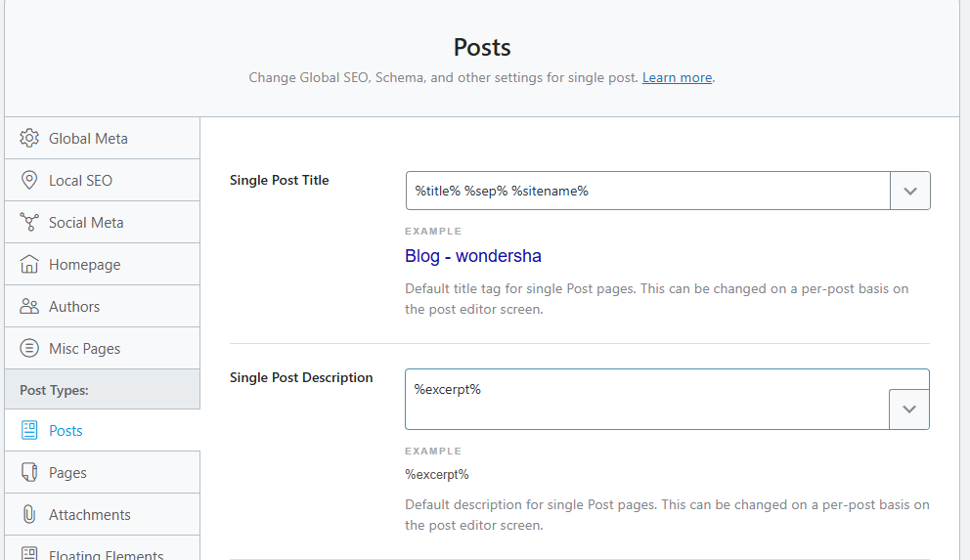This screenshot has width=970, height=560.
Task: Click the Homepage house icon
Action: click(29, 264)
